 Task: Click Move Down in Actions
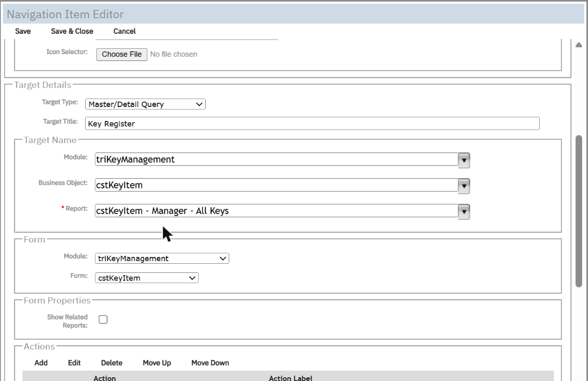coord(210,363)
